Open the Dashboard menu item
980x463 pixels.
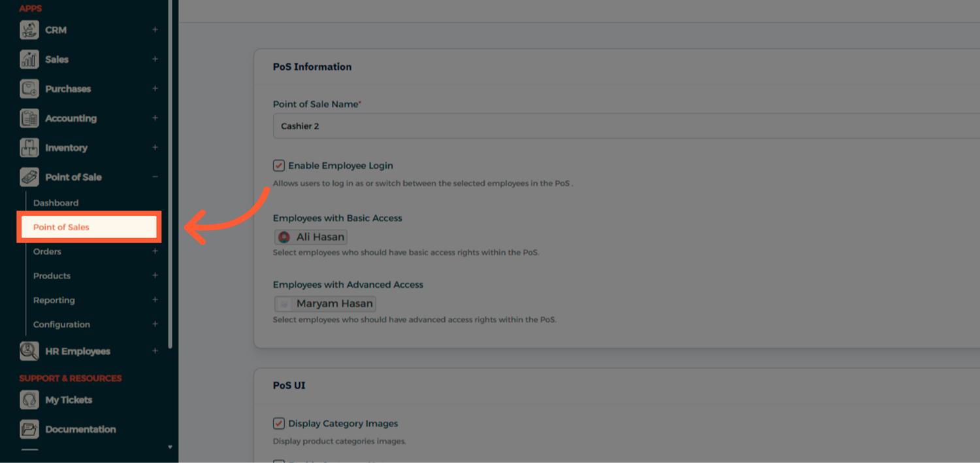click(56, 203)
